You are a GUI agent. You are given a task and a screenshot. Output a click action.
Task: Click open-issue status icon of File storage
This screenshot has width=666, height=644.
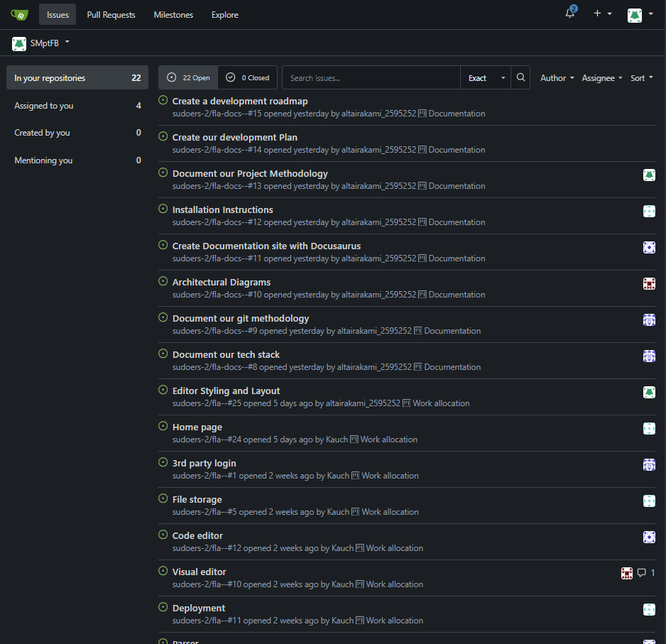tap(163, 498)
